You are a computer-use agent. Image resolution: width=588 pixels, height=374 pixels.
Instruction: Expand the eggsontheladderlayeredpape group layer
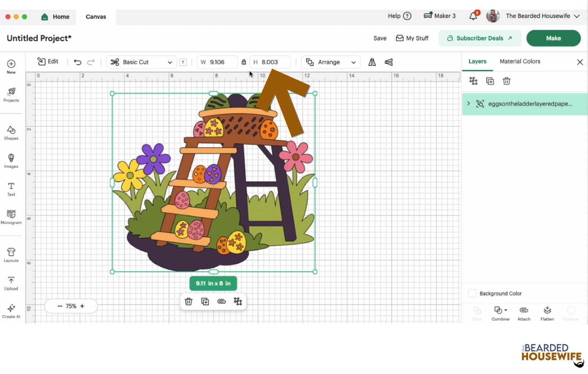click(469, 104)
